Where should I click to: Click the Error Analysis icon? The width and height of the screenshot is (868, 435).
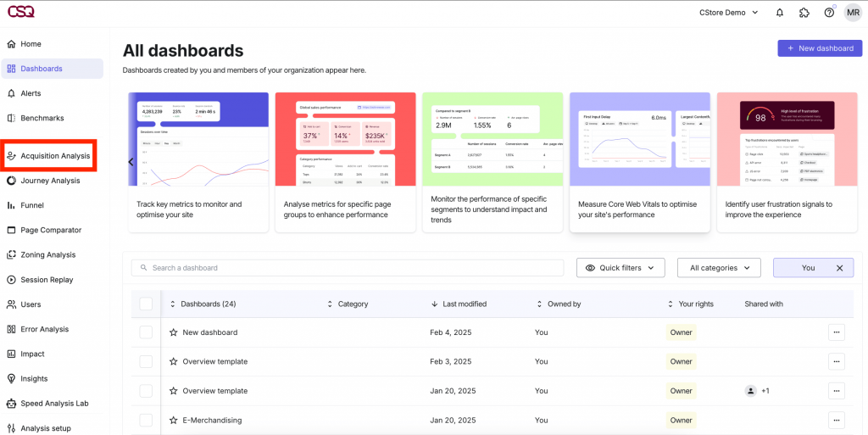(x=11, y=329)
